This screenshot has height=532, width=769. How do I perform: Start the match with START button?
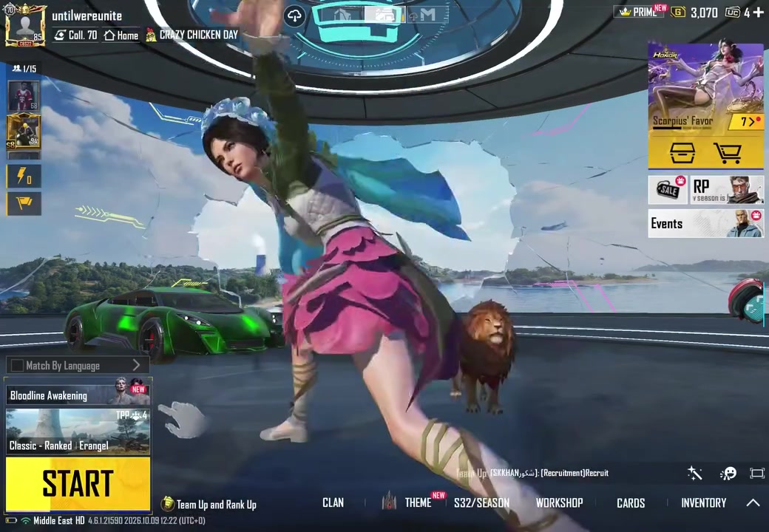tap(78, 484)
